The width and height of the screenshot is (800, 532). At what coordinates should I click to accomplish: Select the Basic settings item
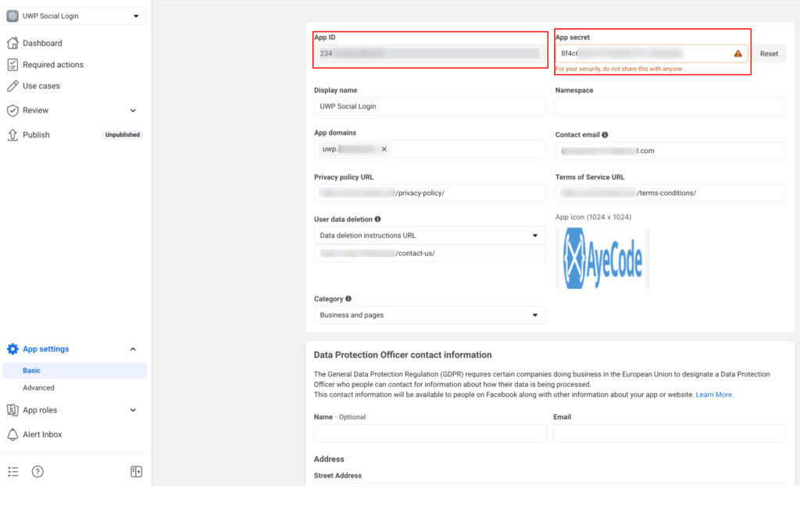pos(32,370)
